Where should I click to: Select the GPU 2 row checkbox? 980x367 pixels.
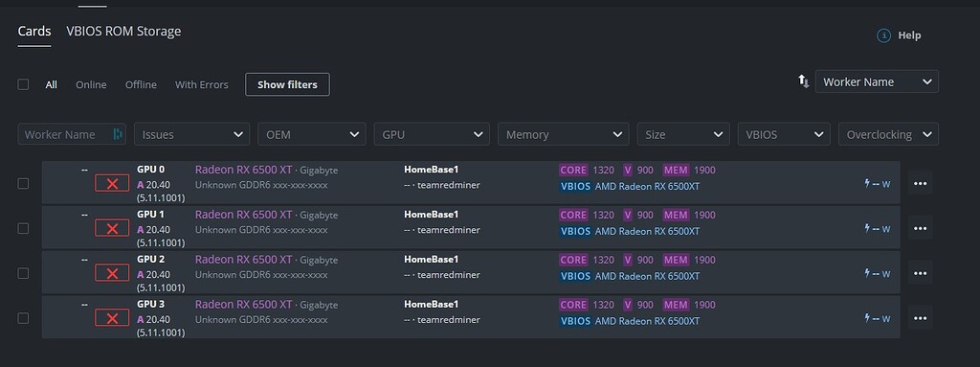[23, 274]
